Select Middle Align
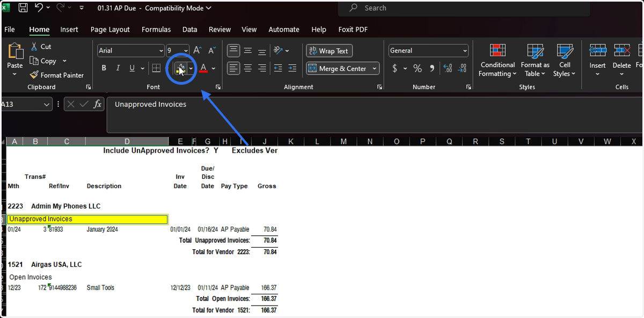The width and height of the screenshot is (644, 318). click(x=248, y=50)
